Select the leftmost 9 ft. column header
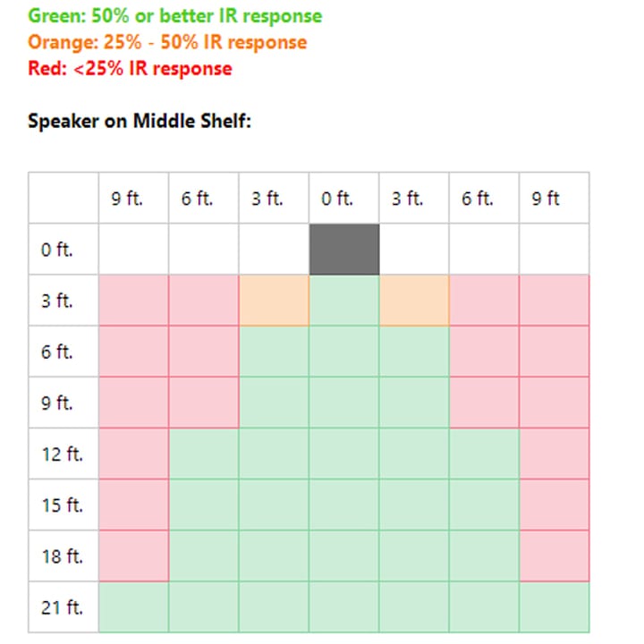The height and width of the screenshot is (644, 644). tap(133, 198)
